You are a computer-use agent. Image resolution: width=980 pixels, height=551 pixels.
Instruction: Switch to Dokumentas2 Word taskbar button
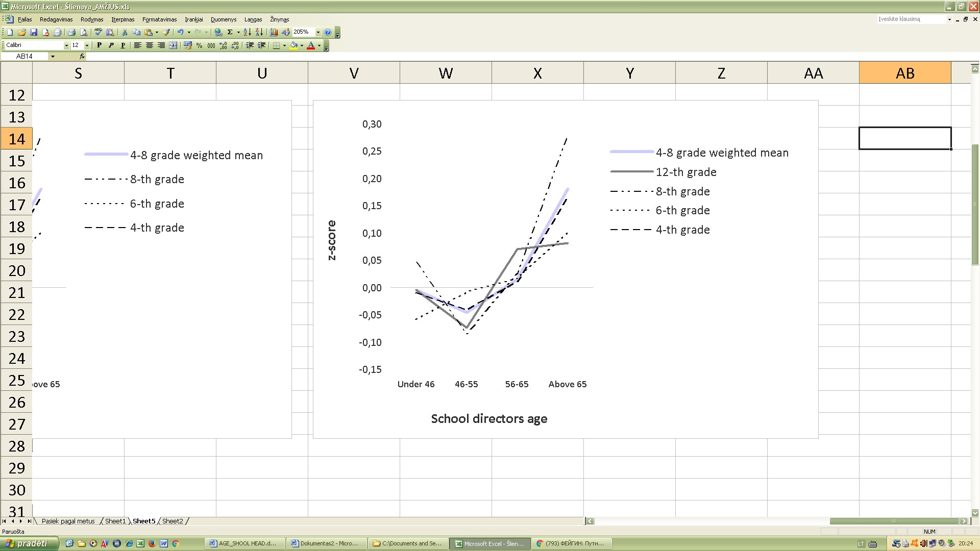327,543
